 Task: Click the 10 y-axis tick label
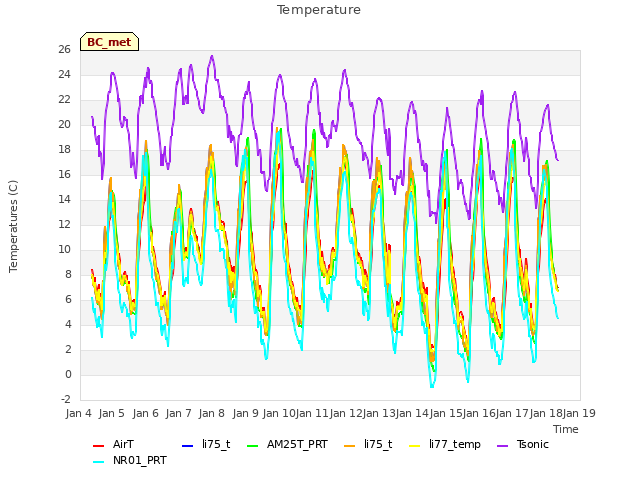(x=64, y=249)
